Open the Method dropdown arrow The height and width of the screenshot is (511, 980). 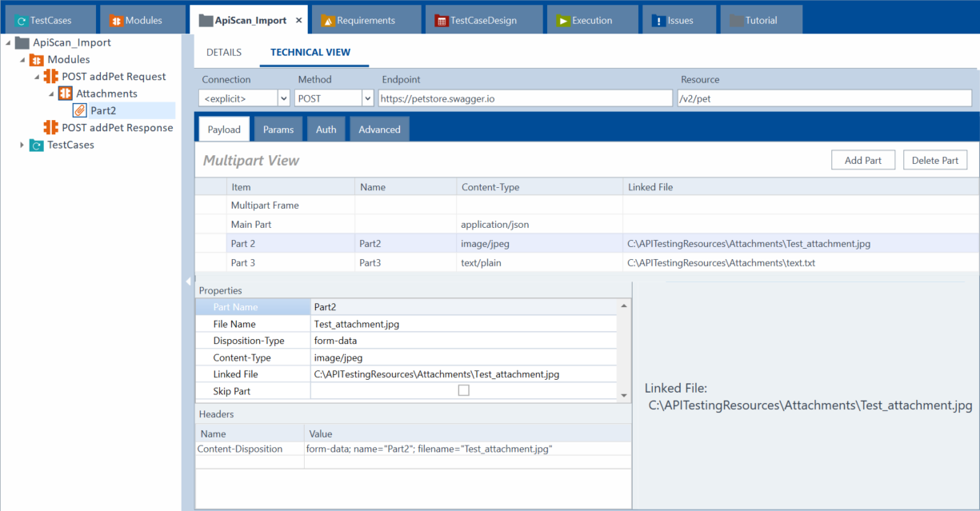pos(368,98)
